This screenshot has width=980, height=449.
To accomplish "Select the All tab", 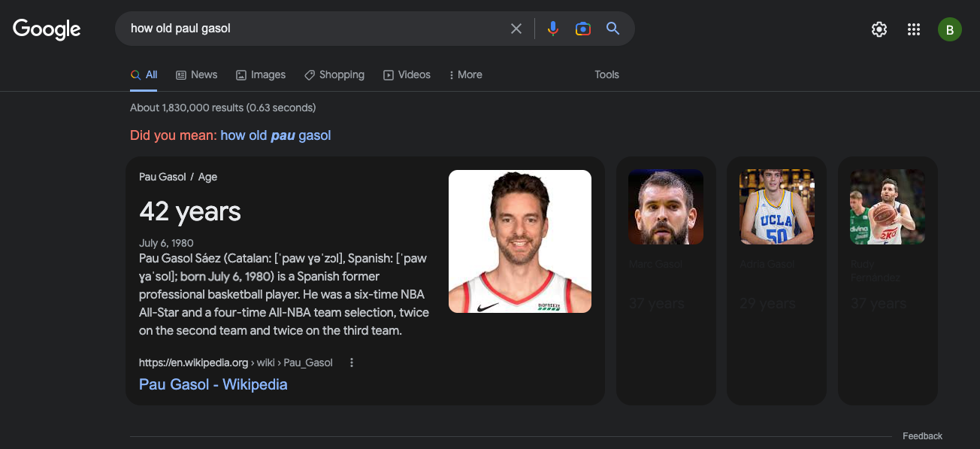I will click(x=144, y=74).
